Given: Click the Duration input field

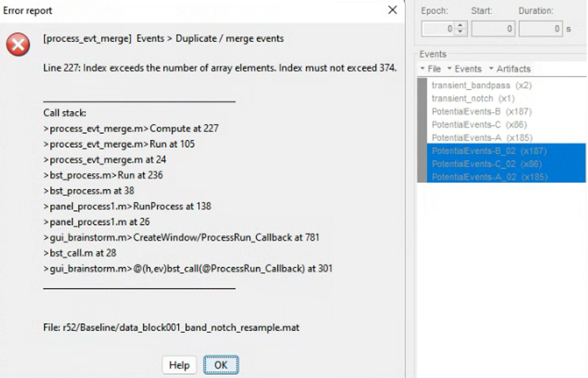Looking at the screenshot, I should point(540,29).
